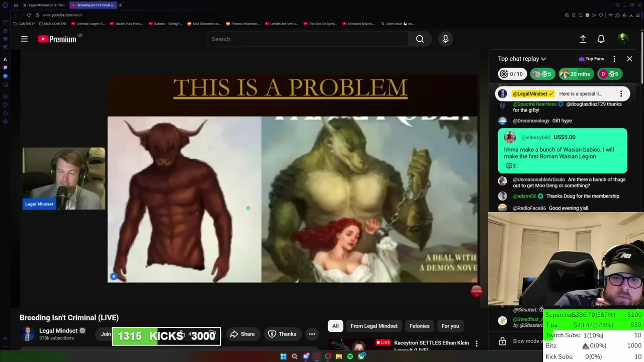Open CONTENT? bookmarks folder
The height and width of the screenshot is (362, 644).
24,24
